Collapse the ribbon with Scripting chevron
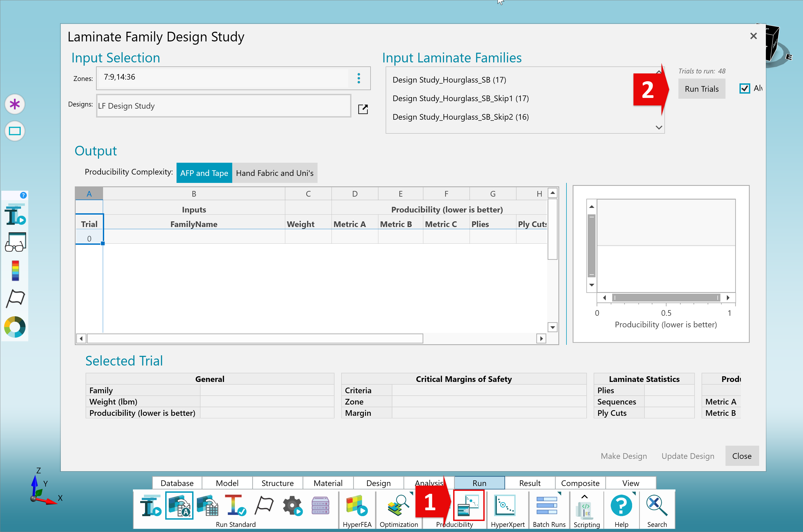Image resolution: width=803 pixels, height=532 pixels. click(584, 496)
